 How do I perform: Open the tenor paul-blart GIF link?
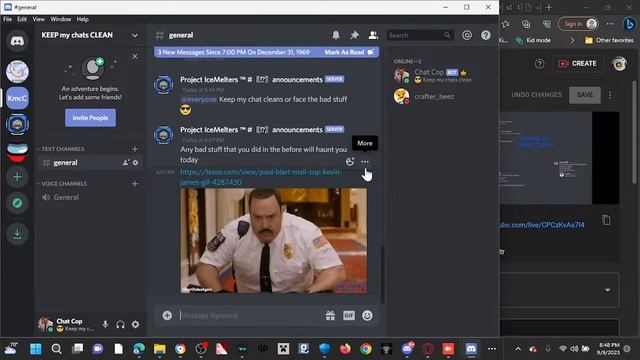pyautogui.click(x=260, y=177)
